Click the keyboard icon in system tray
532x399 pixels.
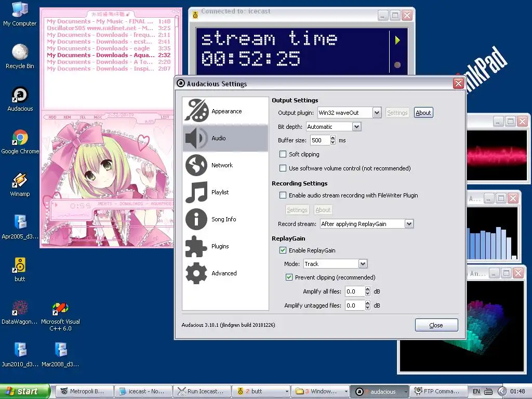click(x=488, y=392)
